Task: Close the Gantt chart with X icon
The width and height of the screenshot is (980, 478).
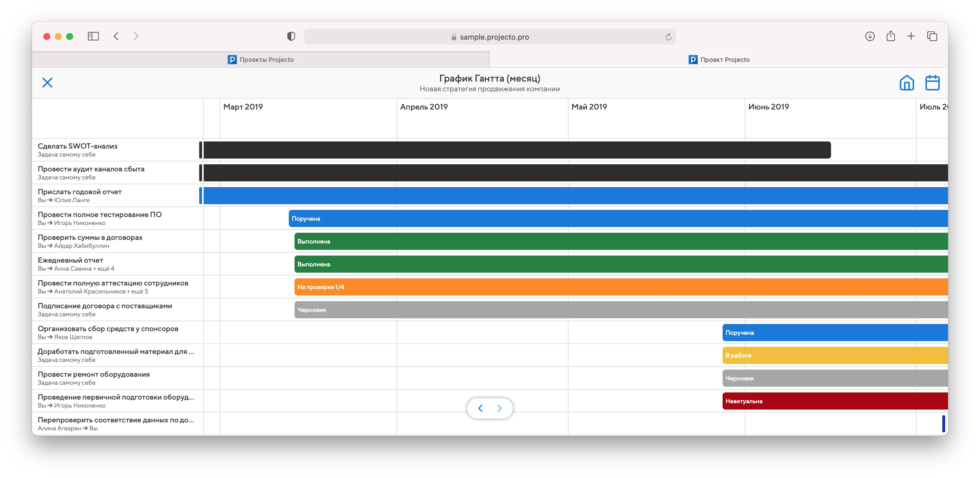Action: pyautogui.click(x=47, y=82)
